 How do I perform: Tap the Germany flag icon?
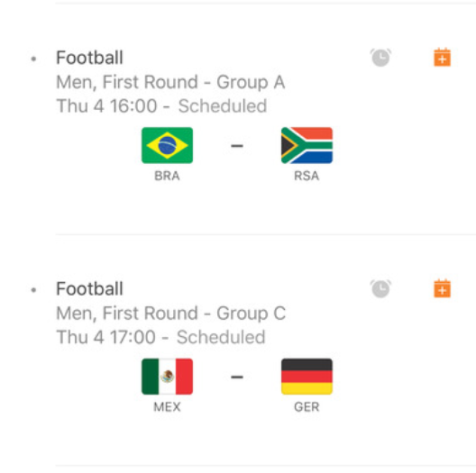[x=307, y=377]
